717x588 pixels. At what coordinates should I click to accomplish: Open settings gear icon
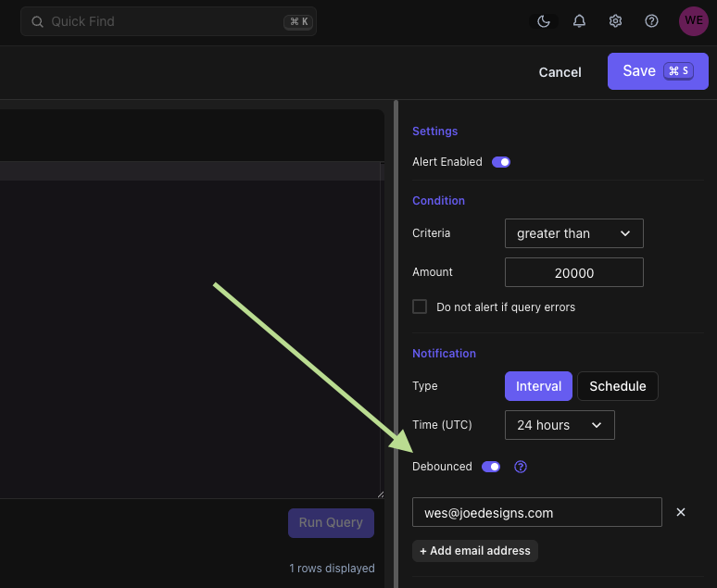click(615, 21)
